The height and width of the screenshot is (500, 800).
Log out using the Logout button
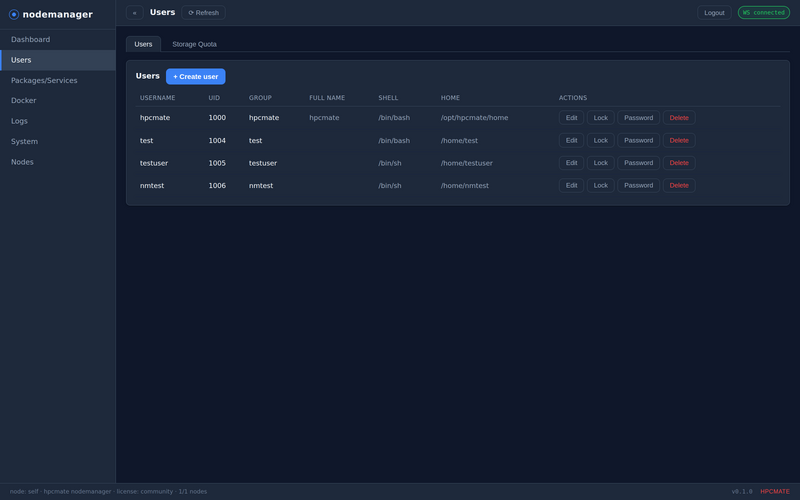click(714, 13)
